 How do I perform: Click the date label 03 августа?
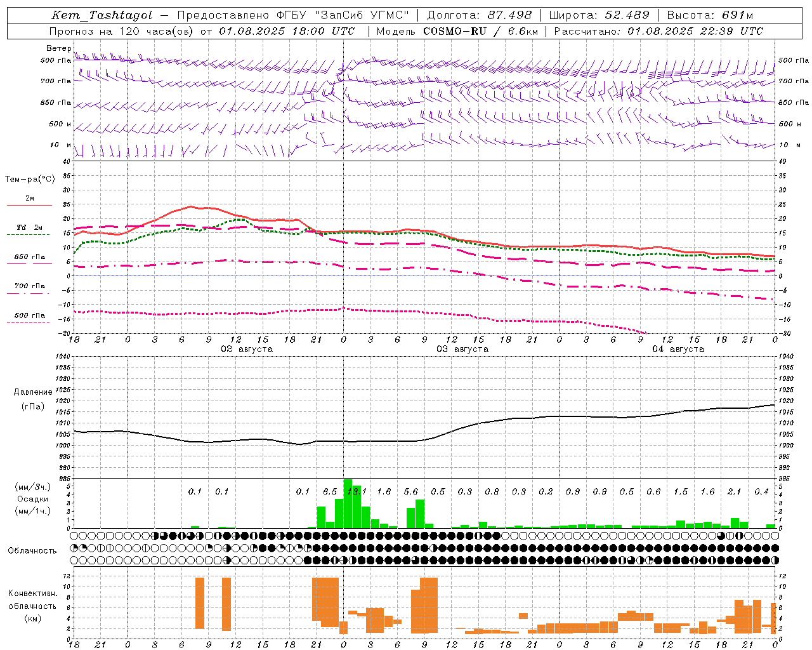(x=462, y=349)
